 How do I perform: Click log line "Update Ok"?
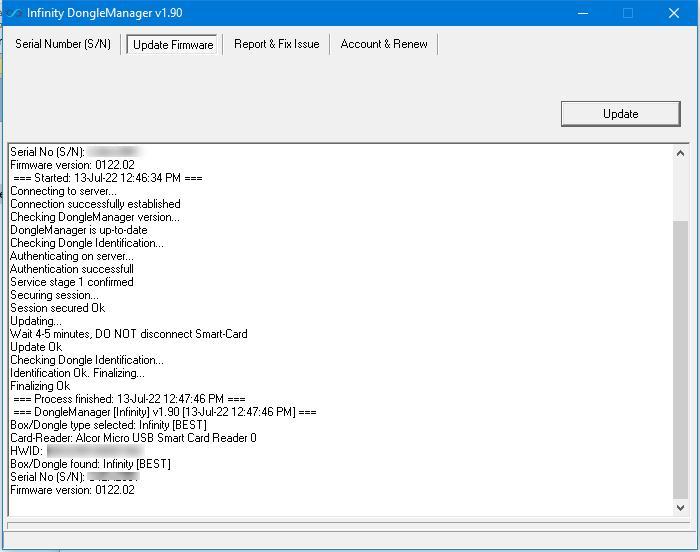[x=36, y=347]
